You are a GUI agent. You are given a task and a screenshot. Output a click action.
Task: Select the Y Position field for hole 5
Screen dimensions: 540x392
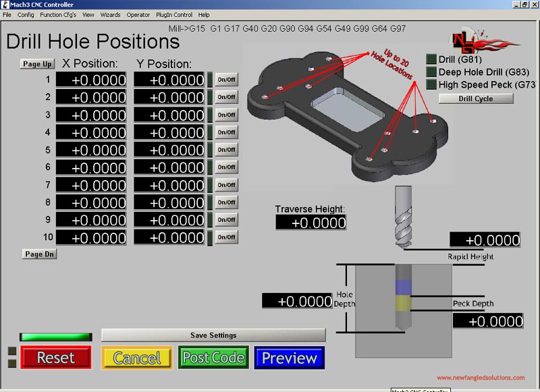click(x=169, y=150)
